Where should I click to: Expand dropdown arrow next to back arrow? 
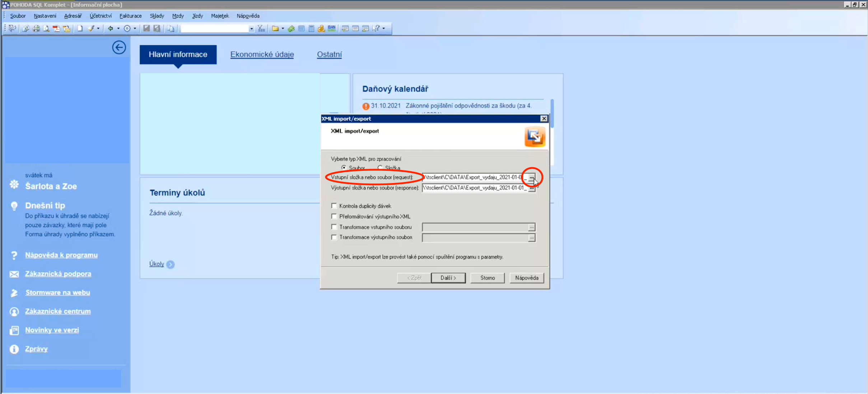[118, 28]
